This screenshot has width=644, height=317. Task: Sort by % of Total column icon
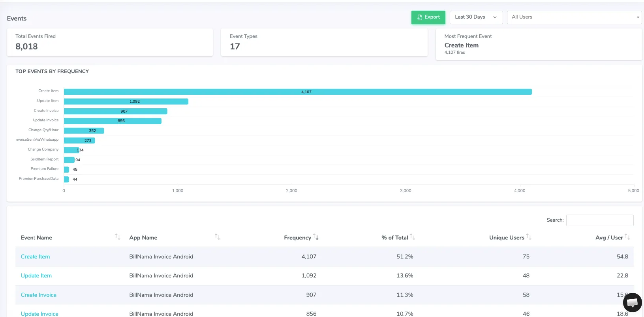coord(412,237)
